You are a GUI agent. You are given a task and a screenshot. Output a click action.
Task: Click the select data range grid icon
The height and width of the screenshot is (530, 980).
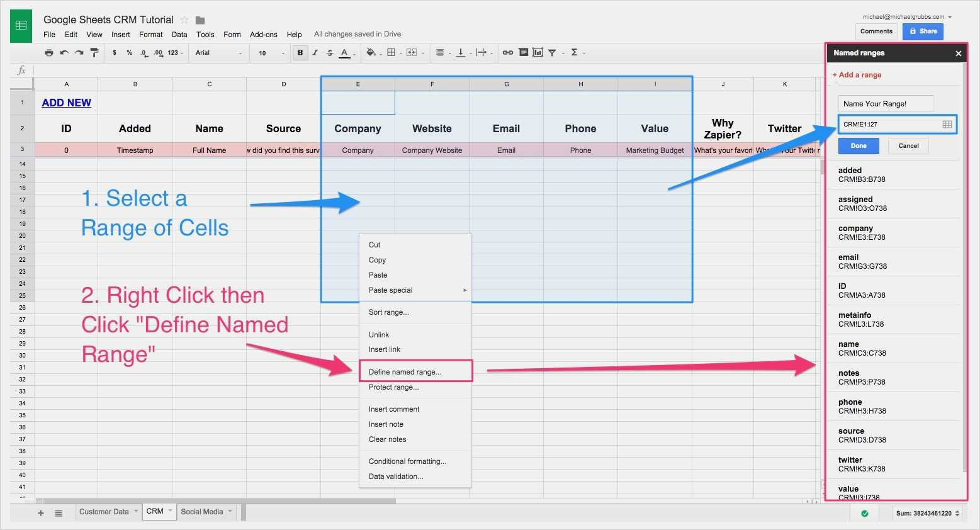pos(947,125)
